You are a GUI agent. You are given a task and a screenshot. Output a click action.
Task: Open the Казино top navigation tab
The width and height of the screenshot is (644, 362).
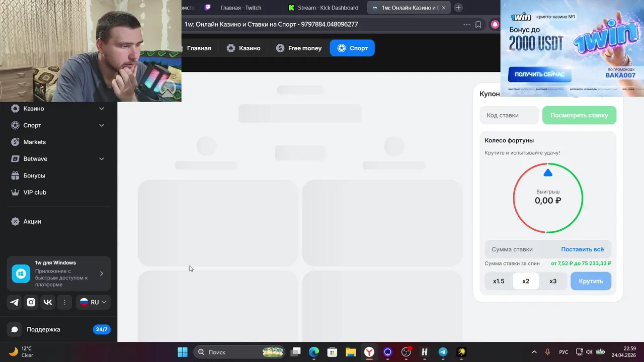(x=244, y=48)
